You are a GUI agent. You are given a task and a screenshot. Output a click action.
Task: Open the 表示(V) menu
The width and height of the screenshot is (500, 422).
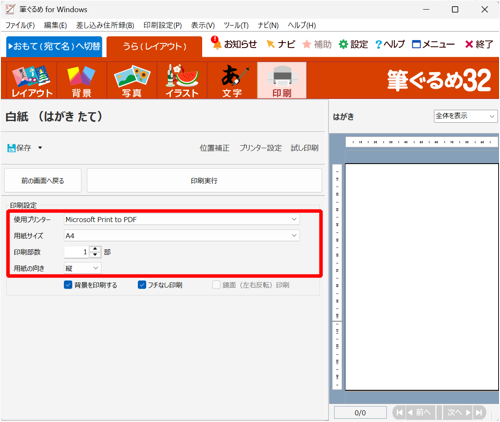203,25
